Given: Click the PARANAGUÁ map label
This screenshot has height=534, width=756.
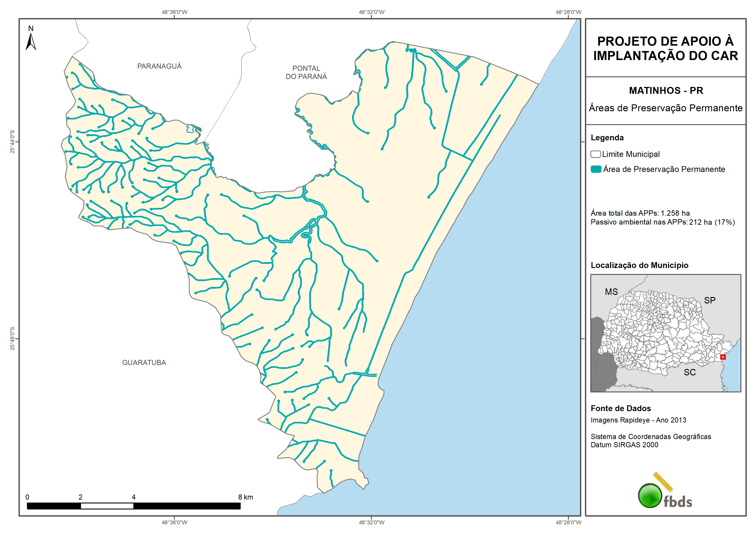Looking at the screenshot, I should 159,66.
